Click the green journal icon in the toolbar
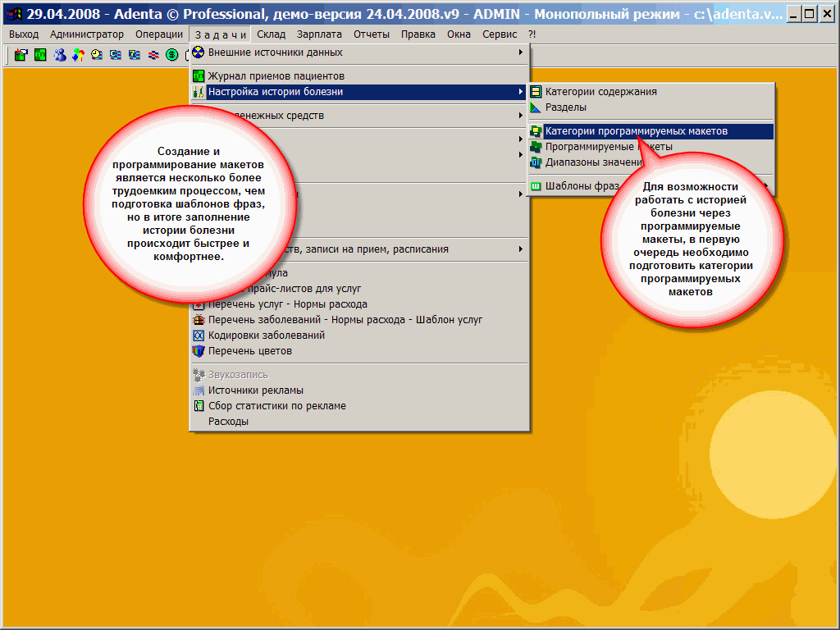Screen dimensions: 840x630 click(x=40, y=55)
